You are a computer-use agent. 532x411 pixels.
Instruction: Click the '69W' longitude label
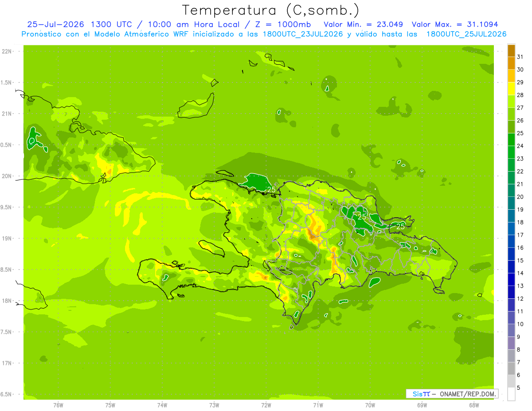[x=422, y=405]
